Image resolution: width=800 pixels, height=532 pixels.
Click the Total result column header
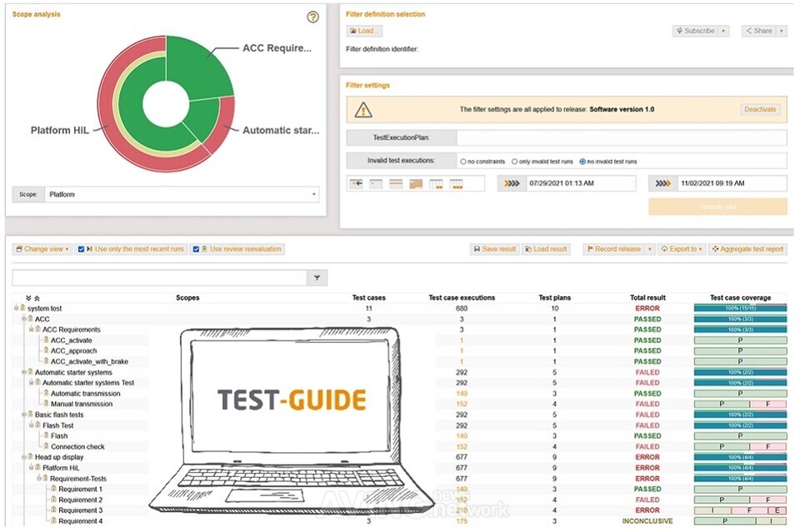[x=647, y=297]
